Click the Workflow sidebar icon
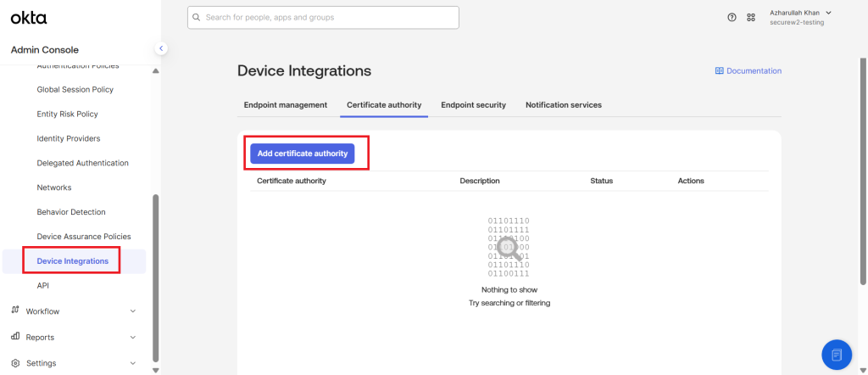The image size is (868, 375). point(15,311)
